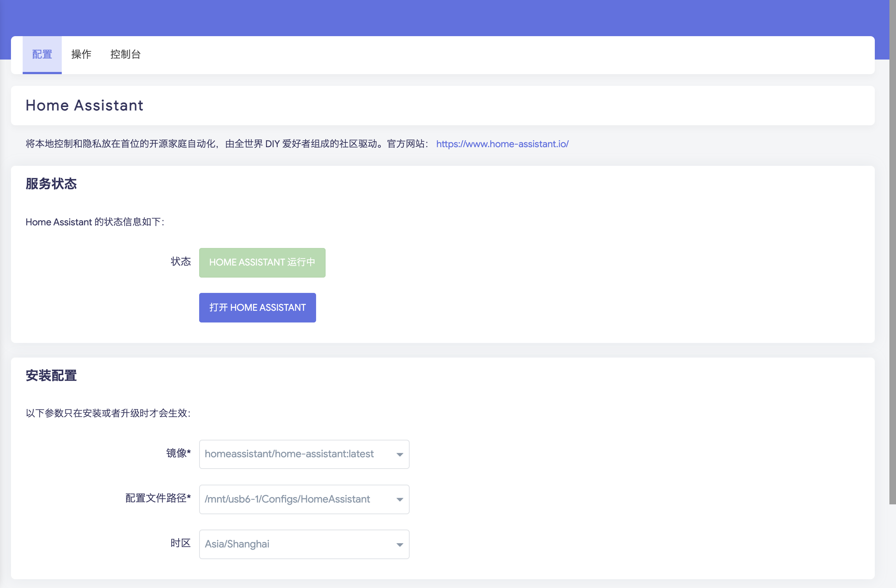This screenshot has height=588, width=896.
Task: Click the /mnt/usb6-1/Configs/HomeAssistant path field
Action: [x=304, y=500]
